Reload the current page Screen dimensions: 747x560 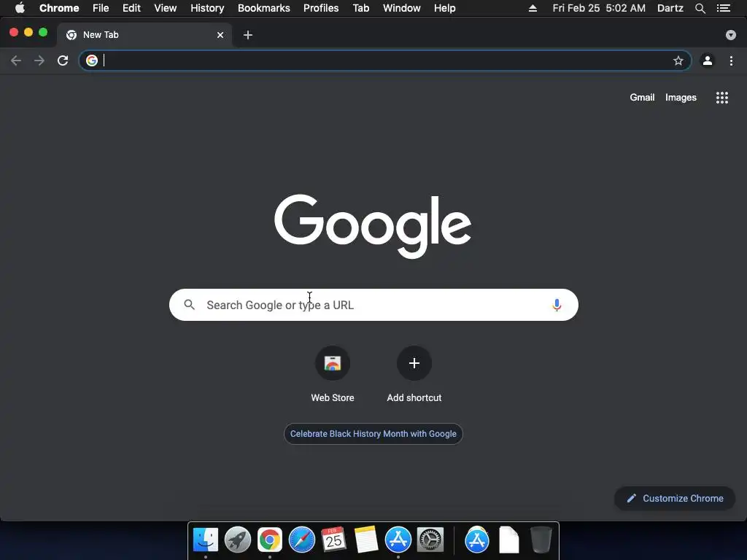click(x=63, y=61)
